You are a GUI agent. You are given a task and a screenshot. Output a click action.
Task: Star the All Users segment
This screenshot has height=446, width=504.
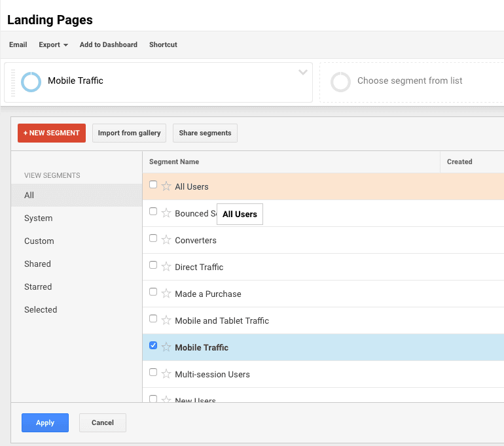click(x=166, y=186)
